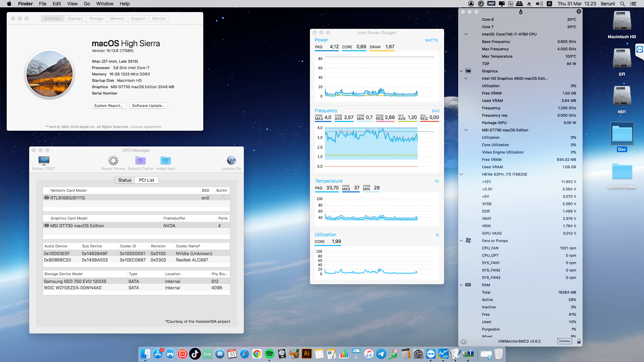Open the License Agreement link
Image resolution: width=644 pixels, height=362 pixels.
145,127
